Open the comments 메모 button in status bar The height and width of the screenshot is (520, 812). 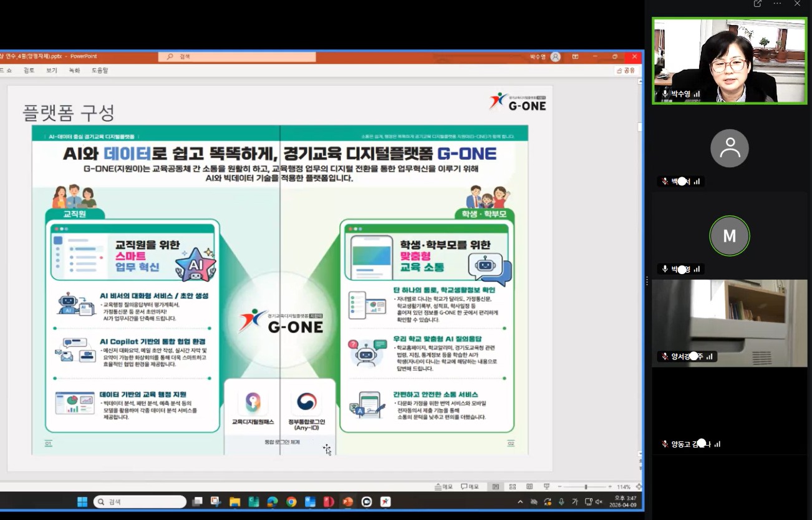[x=470, y=487]
